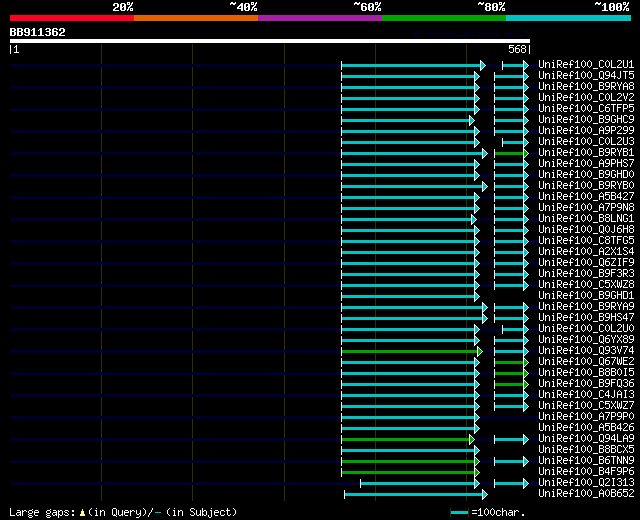View the UniRef100_Q67WE2 alignment entry
The height and width of the screenshot is (520, 640).
click(x=586, y=362)
